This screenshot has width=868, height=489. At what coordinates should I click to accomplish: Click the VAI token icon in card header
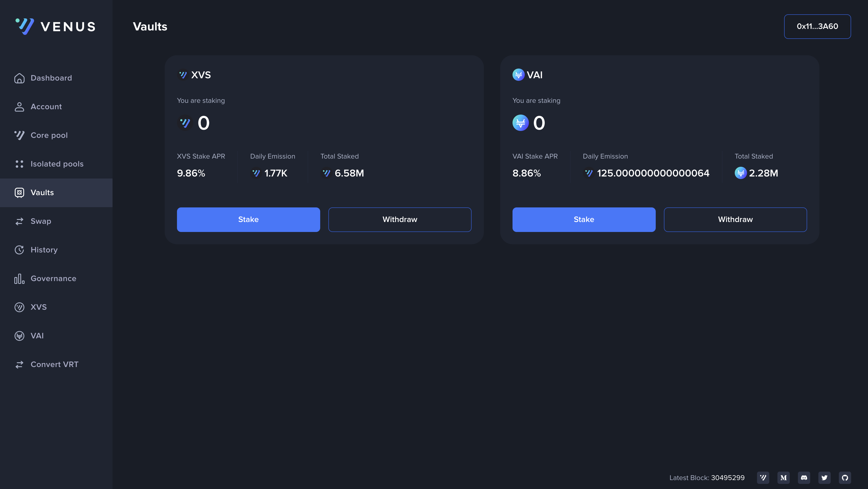[518, 75]
